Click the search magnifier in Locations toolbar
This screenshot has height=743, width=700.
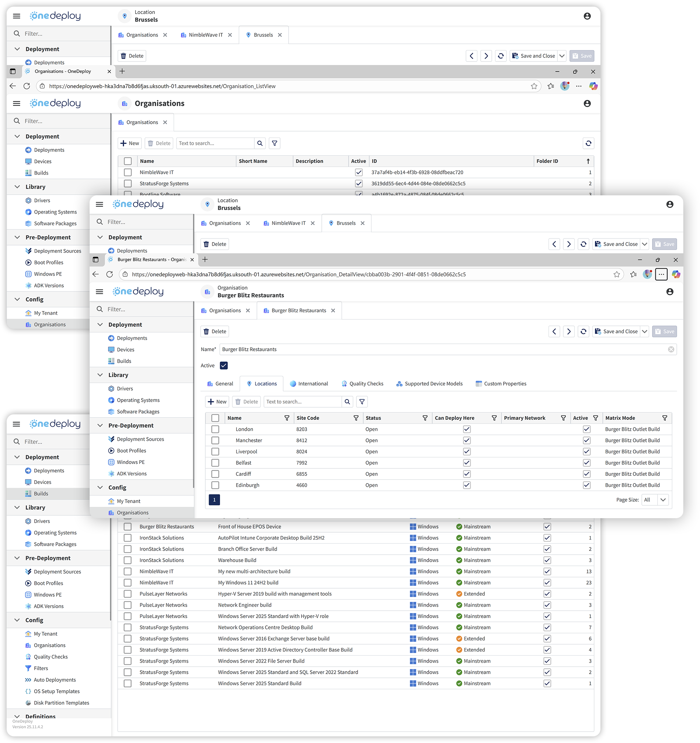pos(347,402)
